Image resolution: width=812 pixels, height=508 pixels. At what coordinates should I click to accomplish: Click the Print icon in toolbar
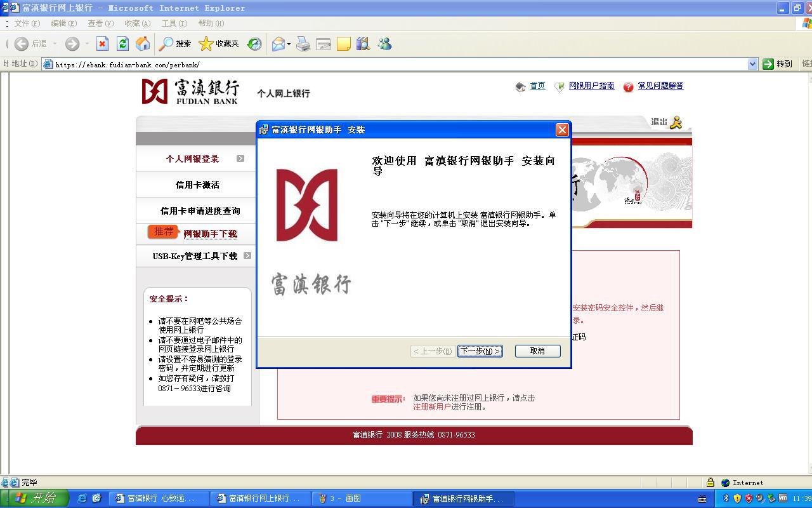[303, 44]
